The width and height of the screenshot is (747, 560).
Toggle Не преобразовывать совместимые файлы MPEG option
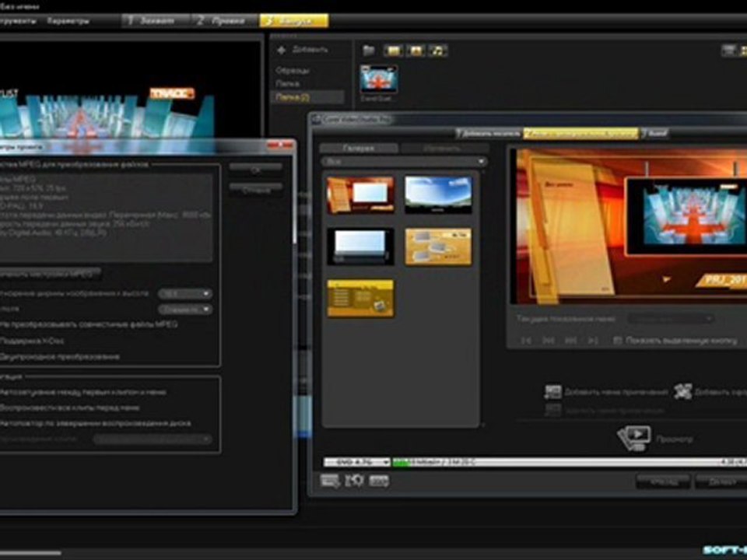pos(89,324)
